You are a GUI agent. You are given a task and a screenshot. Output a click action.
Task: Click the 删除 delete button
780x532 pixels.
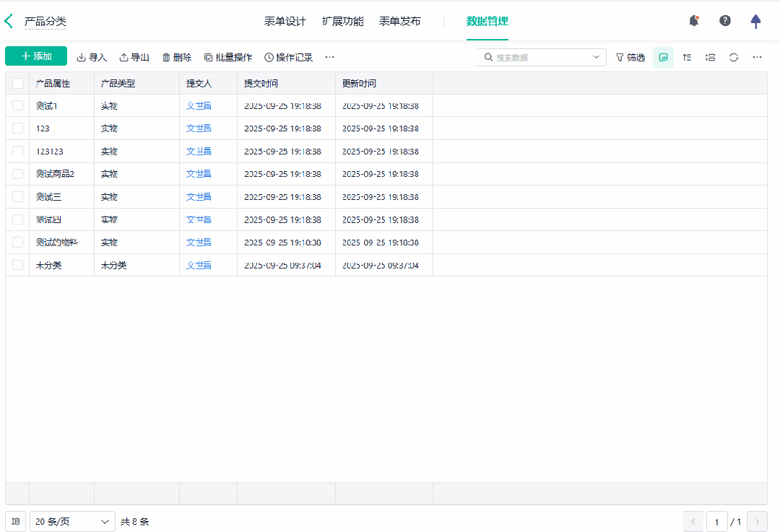click(177, 57)
